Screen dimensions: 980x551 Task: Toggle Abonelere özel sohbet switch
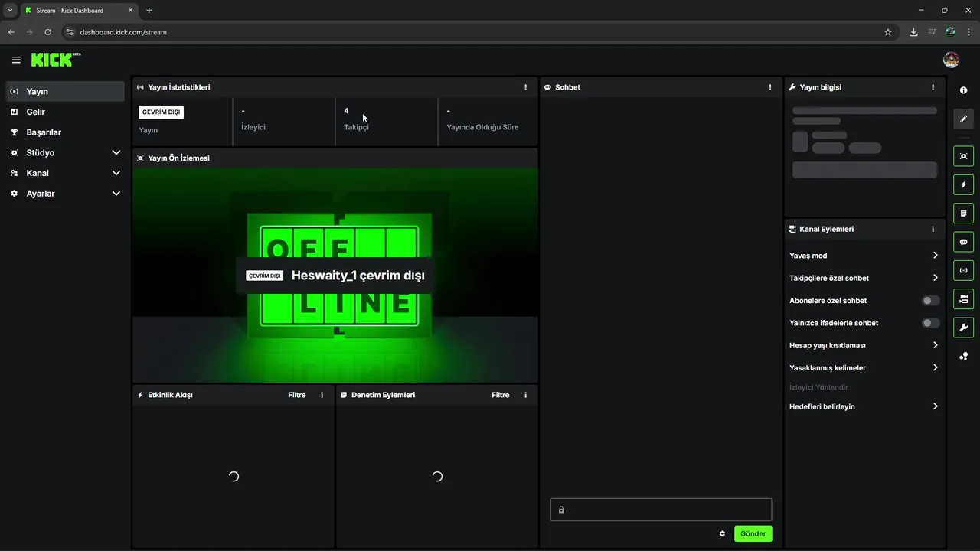[x=930, y=301]
